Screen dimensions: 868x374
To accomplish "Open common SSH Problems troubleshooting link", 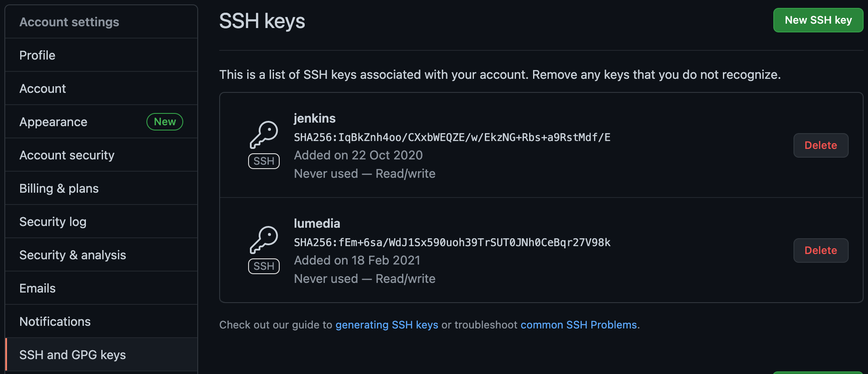I will coord(579,325).
